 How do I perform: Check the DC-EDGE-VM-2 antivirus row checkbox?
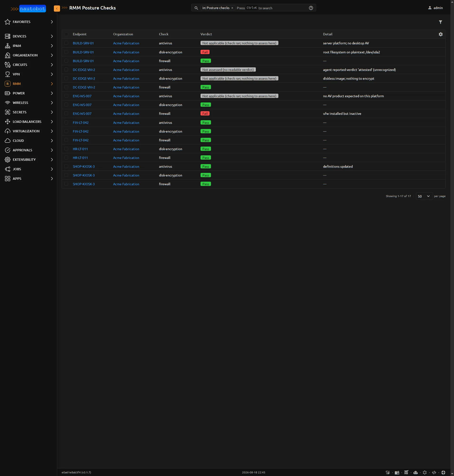(x=66, y=70)
